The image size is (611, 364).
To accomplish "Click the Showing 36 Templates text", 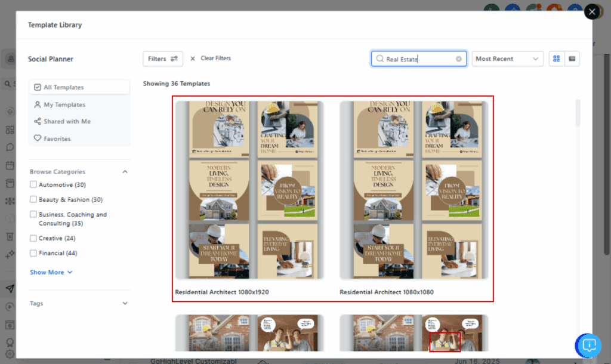I will point(177,84).
